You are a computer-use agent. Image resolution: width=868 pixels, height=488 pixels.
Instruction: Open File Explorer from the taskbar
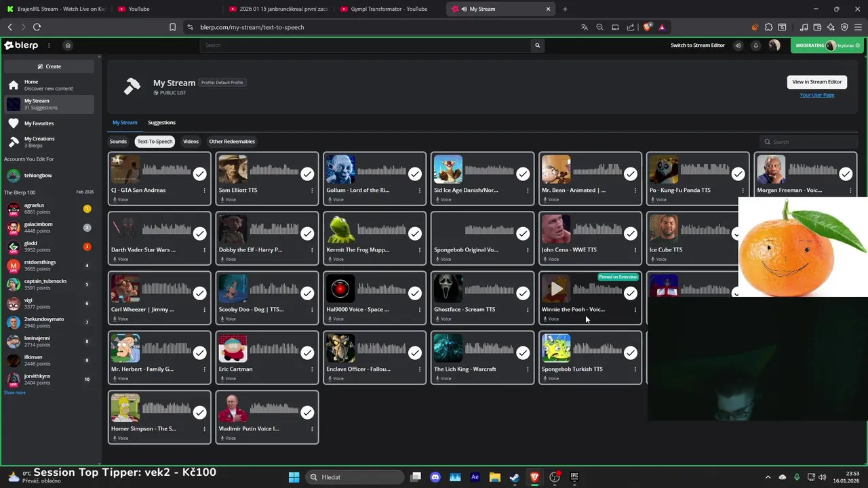pos(494,477)
